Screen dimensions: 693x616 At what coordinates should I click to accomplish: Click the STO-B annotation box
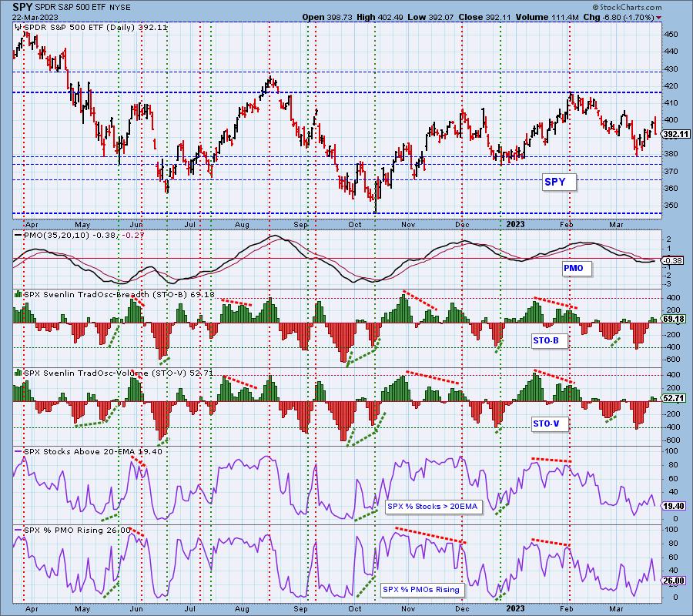pos(549,340)
